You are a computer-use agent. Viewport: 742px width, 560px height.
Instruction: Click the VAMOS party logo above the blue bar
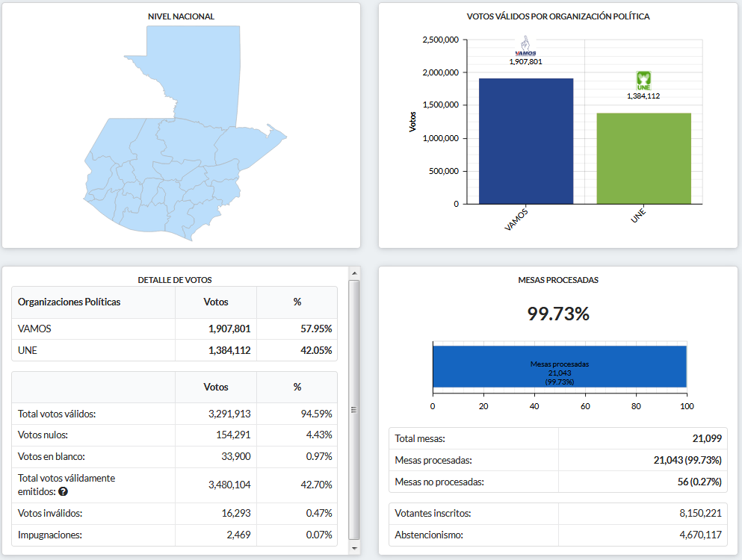coord(525,46)
